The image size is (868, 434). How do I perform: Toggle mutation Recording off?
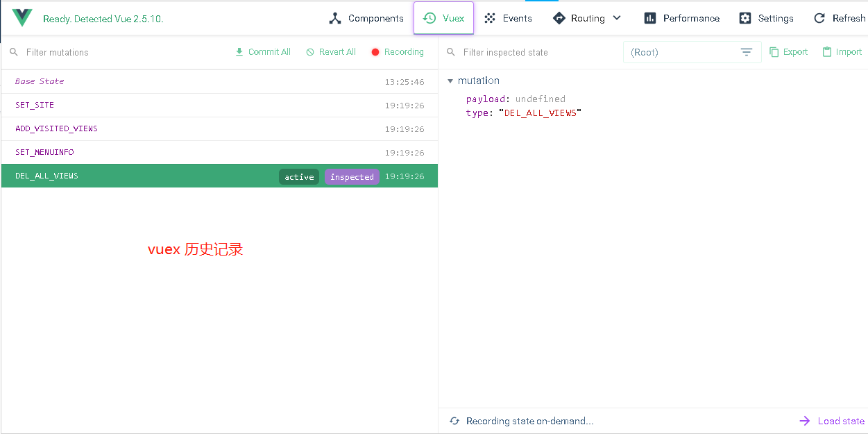(398, 51)
